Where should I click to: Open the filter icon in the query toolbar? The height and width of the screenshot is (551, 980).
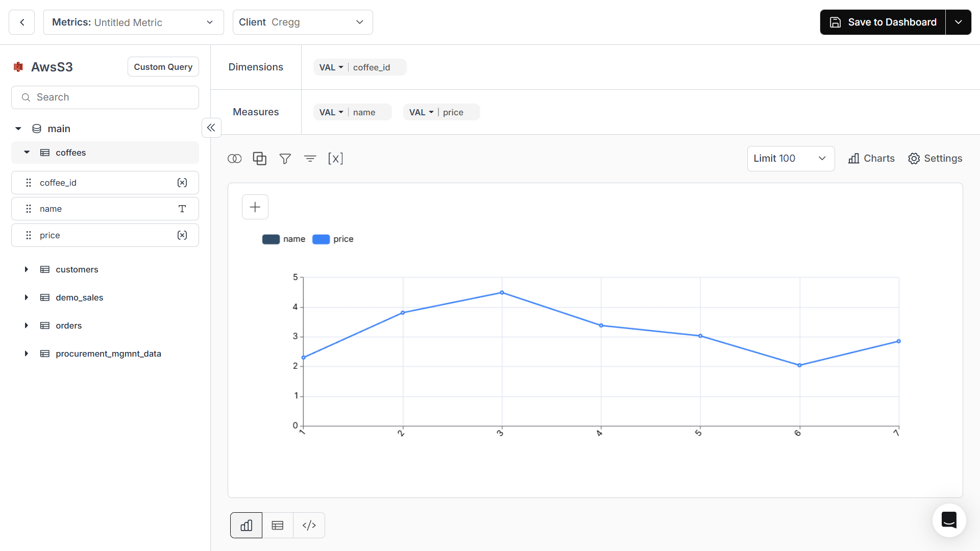[285, 159]
